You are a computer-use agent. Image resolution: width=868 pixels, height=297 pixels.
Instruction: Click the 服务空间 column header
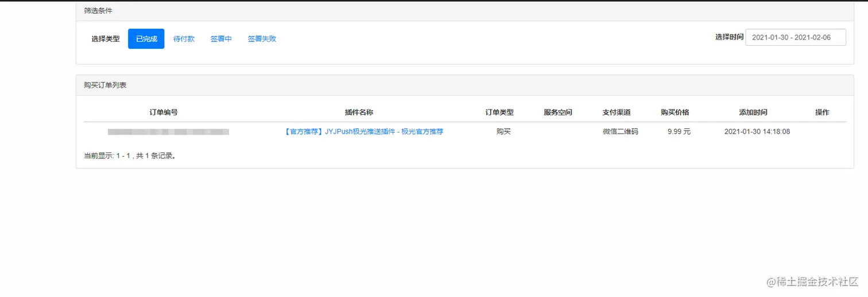tap(558, 112)
